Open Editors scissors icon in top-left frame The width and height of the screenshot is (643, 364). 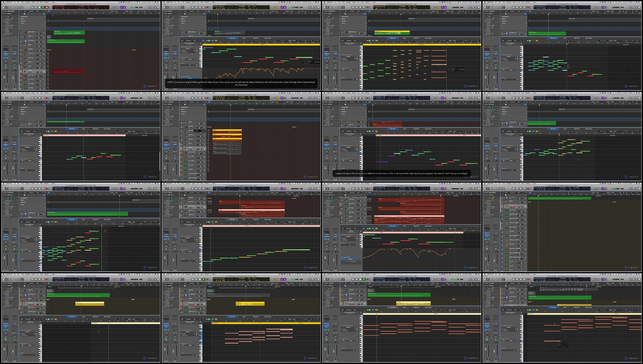22,7
